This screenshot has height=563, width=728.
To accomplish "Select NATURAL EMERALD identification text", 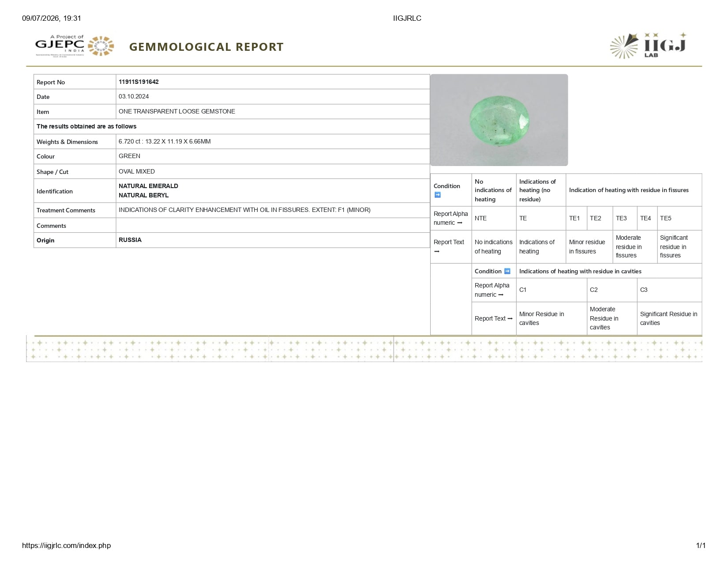I will pyautogui.click(x=148, y=186).
